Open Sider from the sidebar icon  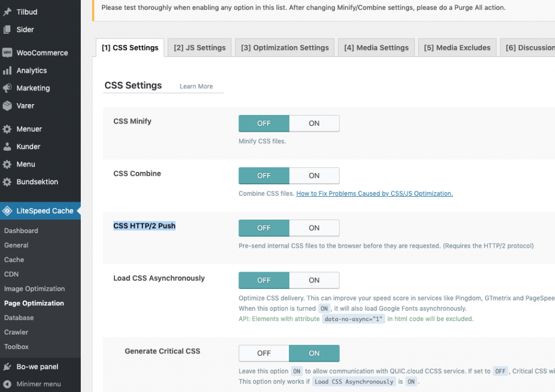7,29
